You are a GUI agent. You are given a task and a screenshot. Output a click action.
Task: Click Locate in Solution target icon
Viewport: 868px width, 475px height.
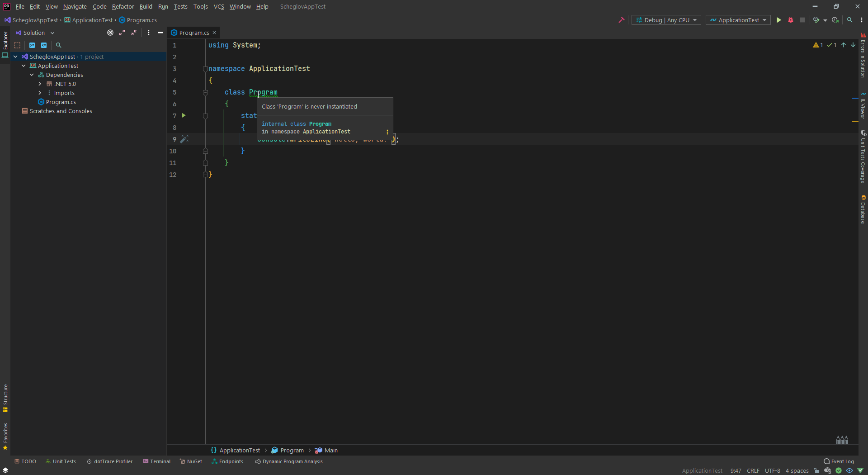[x=110, y=33]
